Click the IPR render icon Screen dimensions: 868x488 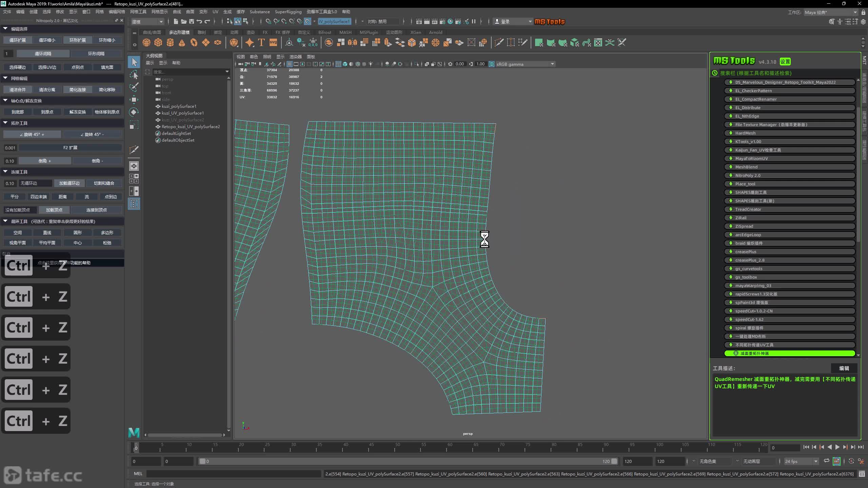pos(435,21)
